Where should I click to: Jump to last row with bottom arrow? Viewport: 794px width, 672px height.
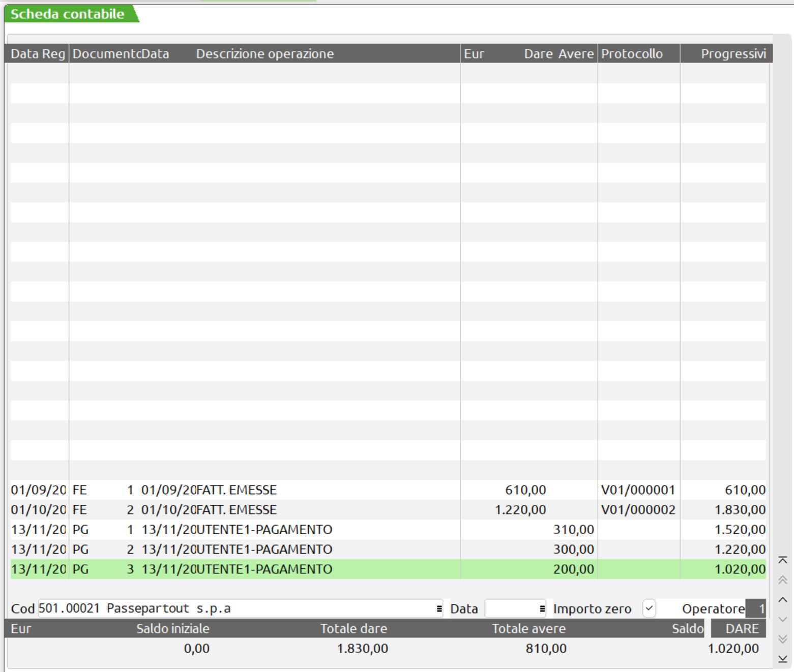pos(783,659)
